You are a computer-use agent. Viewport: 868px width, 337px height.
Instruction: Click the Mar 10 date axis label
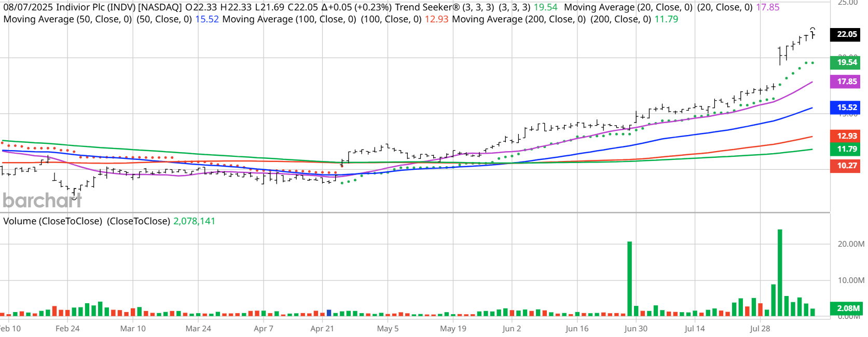point(133,329)
